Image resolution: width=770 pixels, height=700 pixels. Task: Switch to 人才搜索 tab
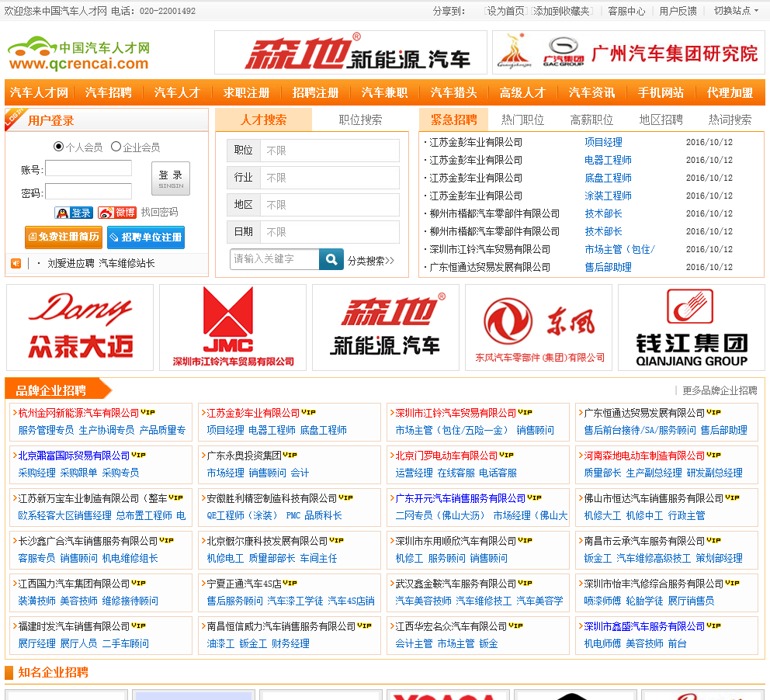264,120
